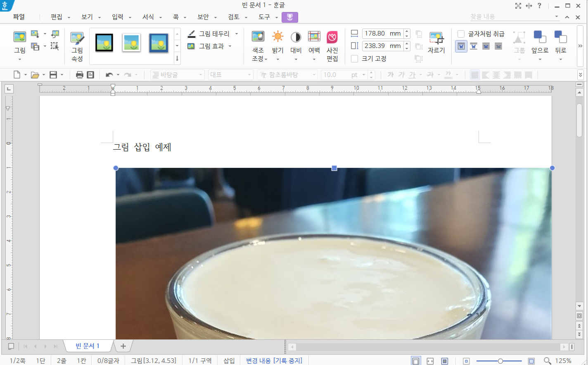Screen dimensions: 588x365
Task: Click the 앞으로 bring forward icon
Action: 540,36
